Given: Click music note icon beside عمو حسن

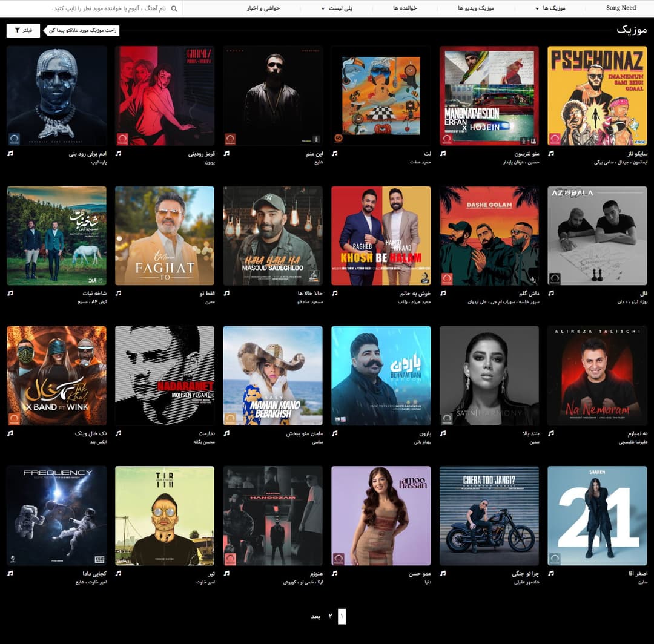Looking at the screenshot, I should pyautogui.click(x=334, y=573).
